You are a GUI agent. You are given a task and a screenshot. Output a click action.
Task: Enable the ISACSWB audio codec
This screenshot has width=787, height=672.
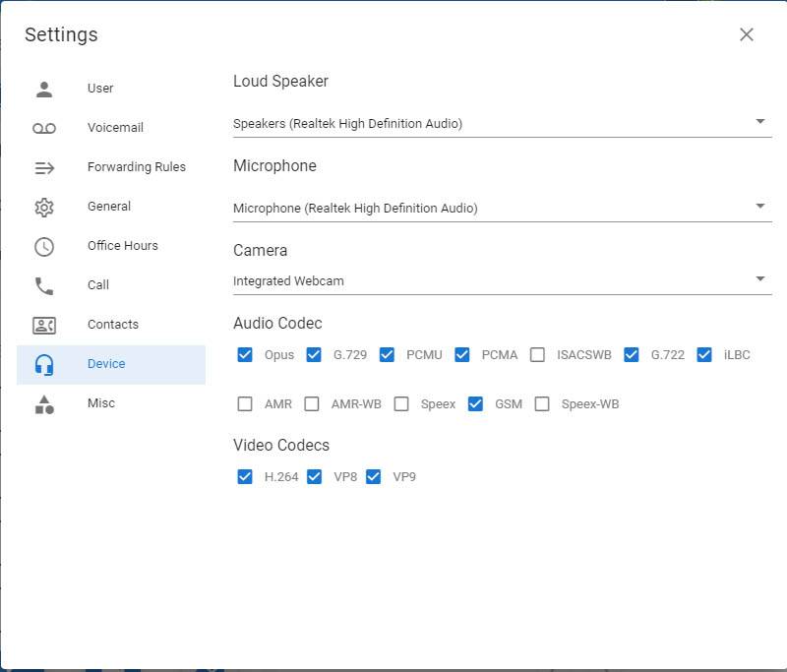tap(537, 354)
